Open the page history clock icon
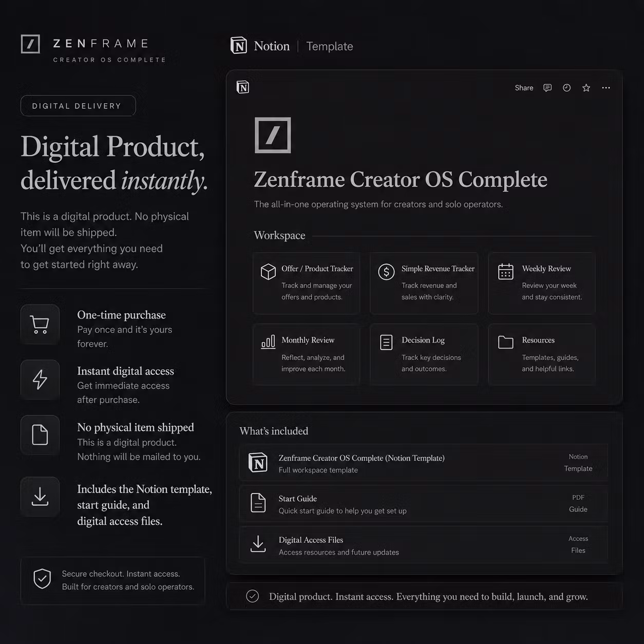The height and width of the screenshot is (644, 644). pos(566,88)
